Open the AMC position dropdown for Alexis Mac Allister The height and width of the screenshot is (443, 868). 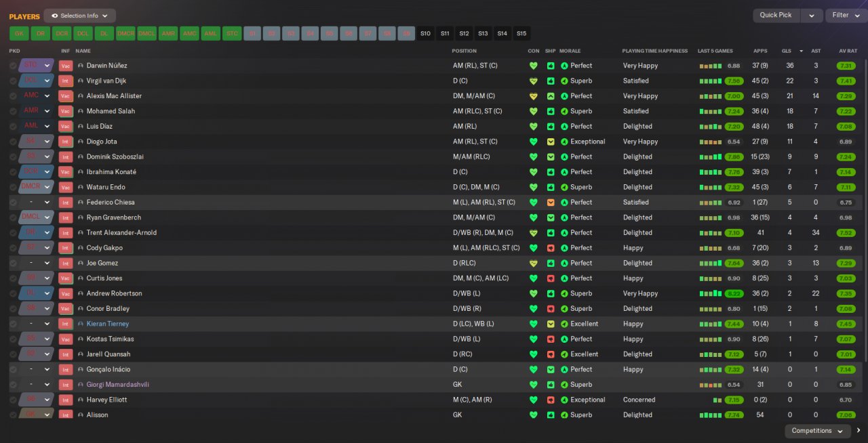click(47, 96)
